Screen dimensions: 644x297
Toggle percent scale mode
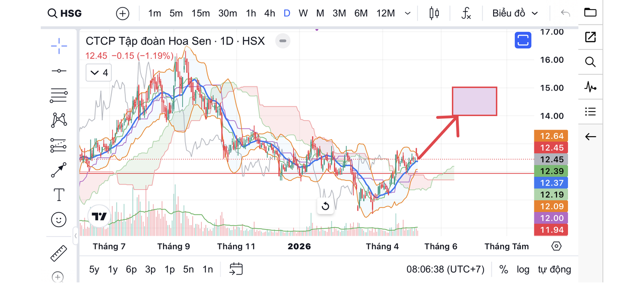pos(504,269)
